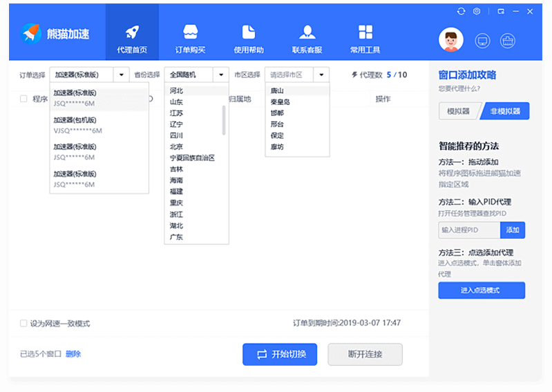Switch to the 模拟器 toggle option
Viewport: 552px width, 392px height.
(x=458, y=111)
